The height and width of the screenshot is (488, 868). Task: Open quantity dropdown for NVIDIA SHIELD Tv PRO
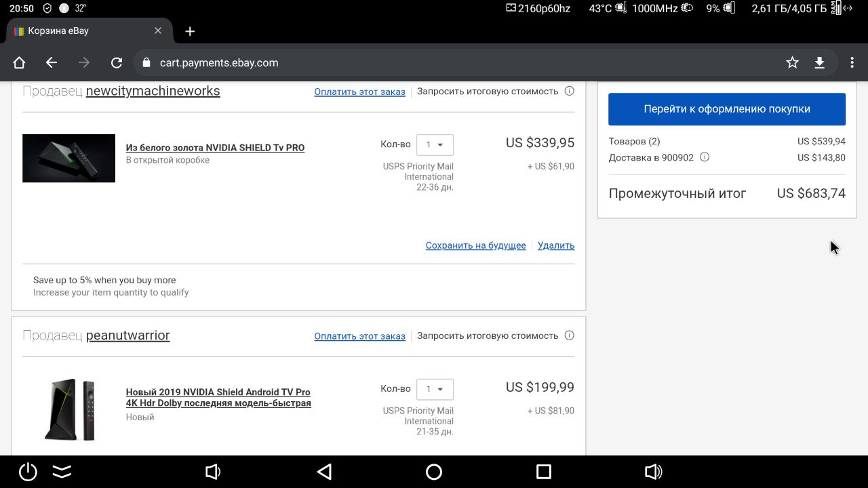point(435,144)
